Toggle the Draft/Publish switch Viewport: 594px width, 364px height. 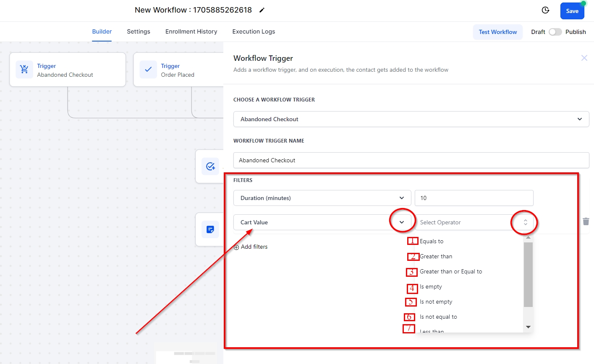click(555, 32)
